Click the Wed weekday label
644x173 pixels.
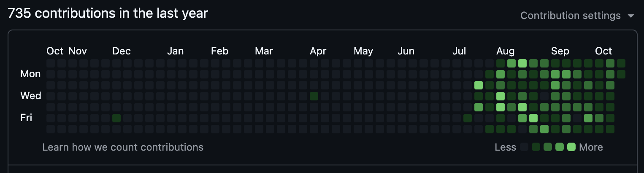tap(31, 96)
